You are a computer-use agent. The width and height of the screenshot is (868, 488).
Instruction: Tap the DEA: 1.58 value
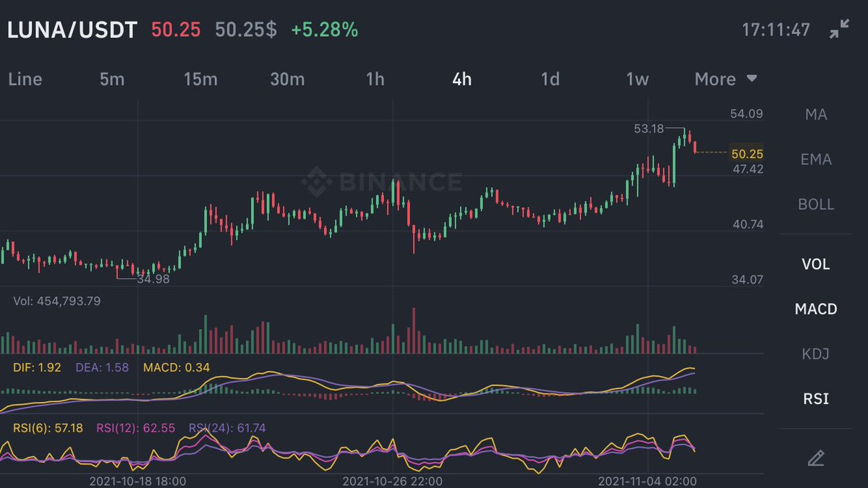click(x=102, y=367)
